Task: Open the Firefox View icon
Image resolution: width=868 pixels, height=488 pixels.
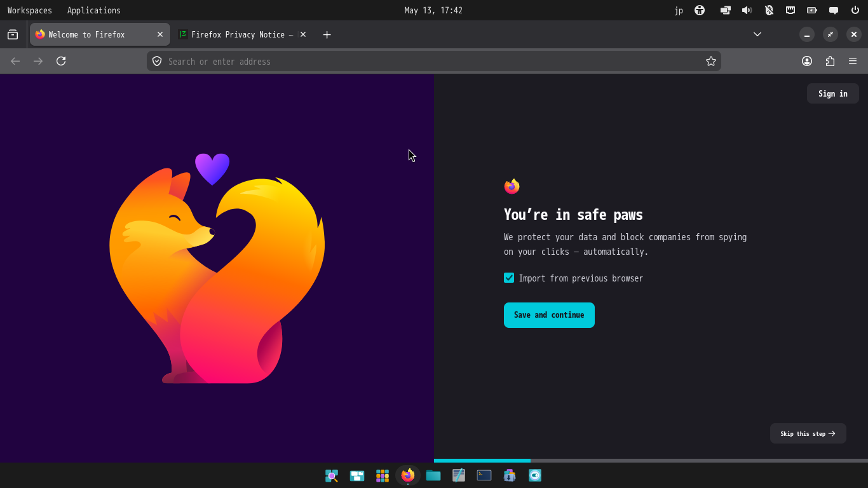Action: (13, 34)
